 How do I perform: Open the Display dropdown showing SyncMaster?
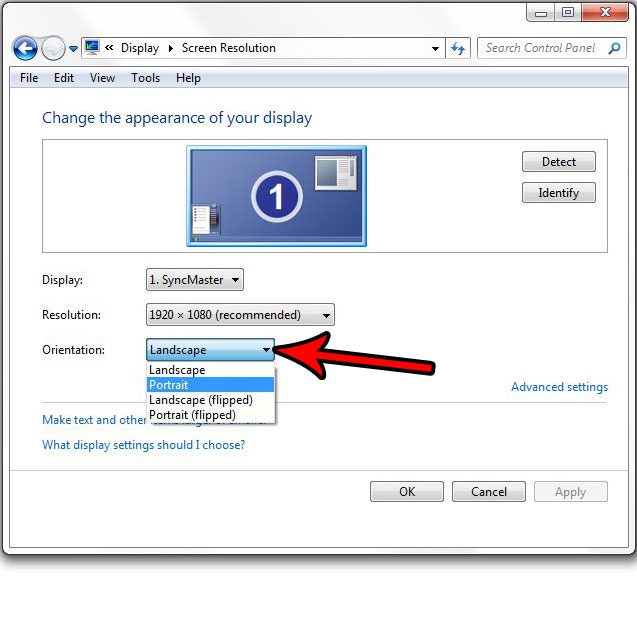(x=195, y=279)
